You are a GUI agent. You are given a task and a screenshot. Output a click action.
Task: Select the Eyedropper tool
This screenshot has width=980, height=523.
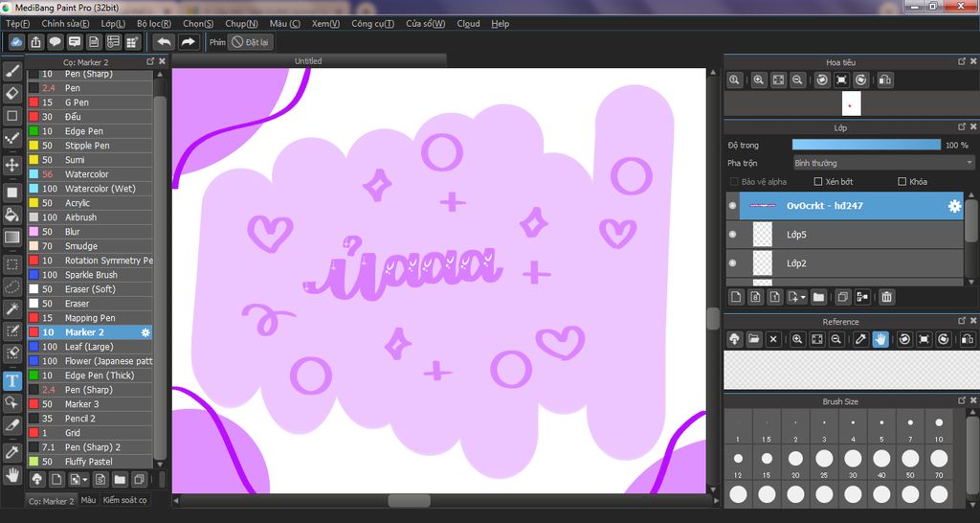11,452
